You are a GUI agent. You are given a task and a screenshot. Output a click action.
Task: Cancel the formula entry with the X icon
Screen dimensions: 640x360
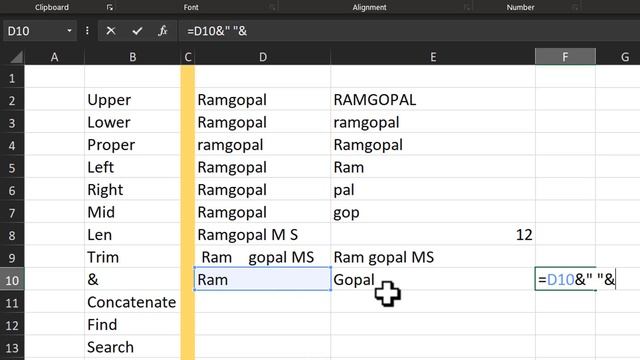(x=111, y=31)
